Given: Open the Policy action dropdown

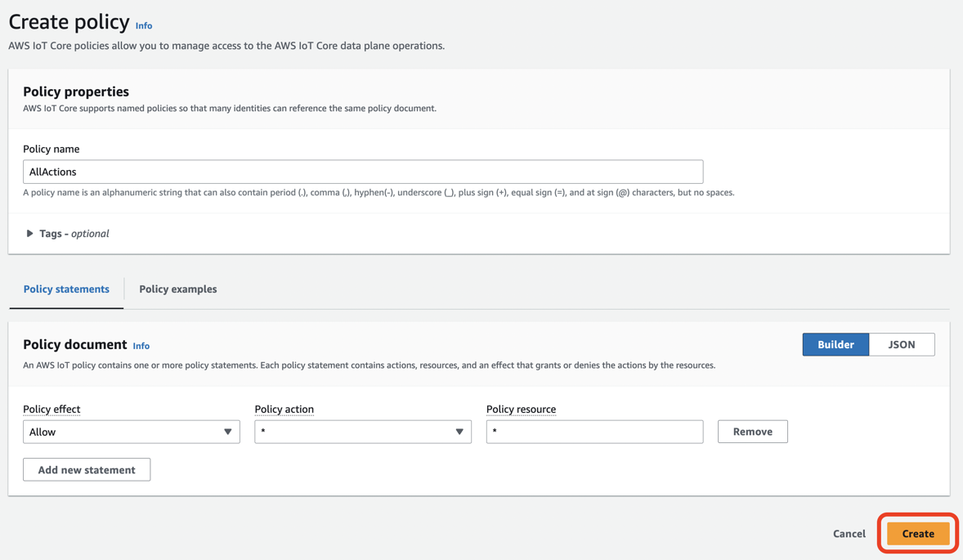Looking at the screenshot, I should coord(363,432).
